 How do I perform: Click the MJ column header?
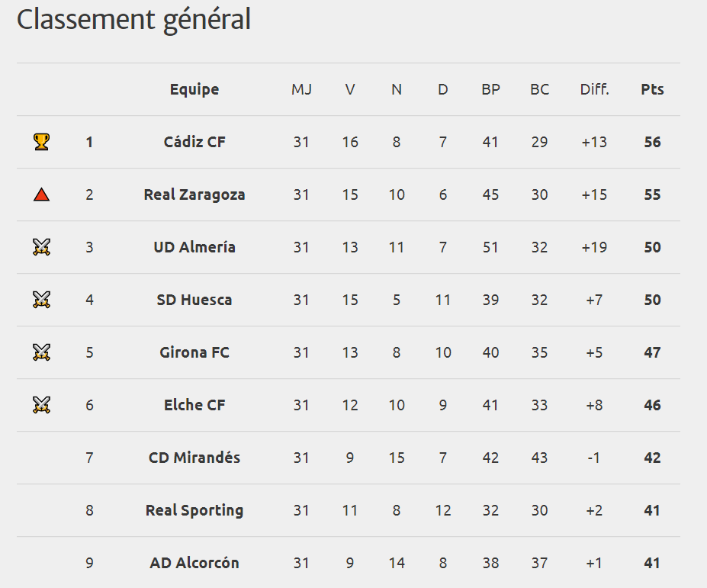pos(301,89)
